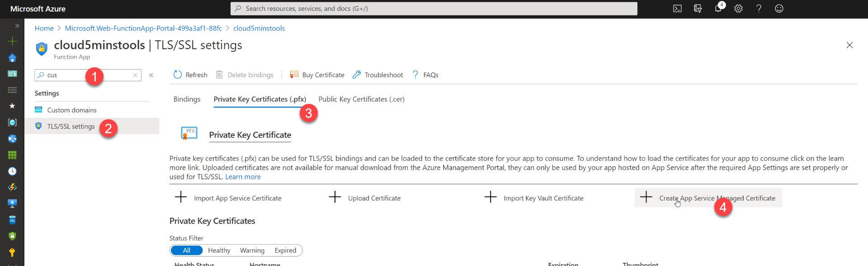This screenshot has width=868, height=266.
Task: Open the Directory and subscription filter icon
Action: tap(698, 9)
